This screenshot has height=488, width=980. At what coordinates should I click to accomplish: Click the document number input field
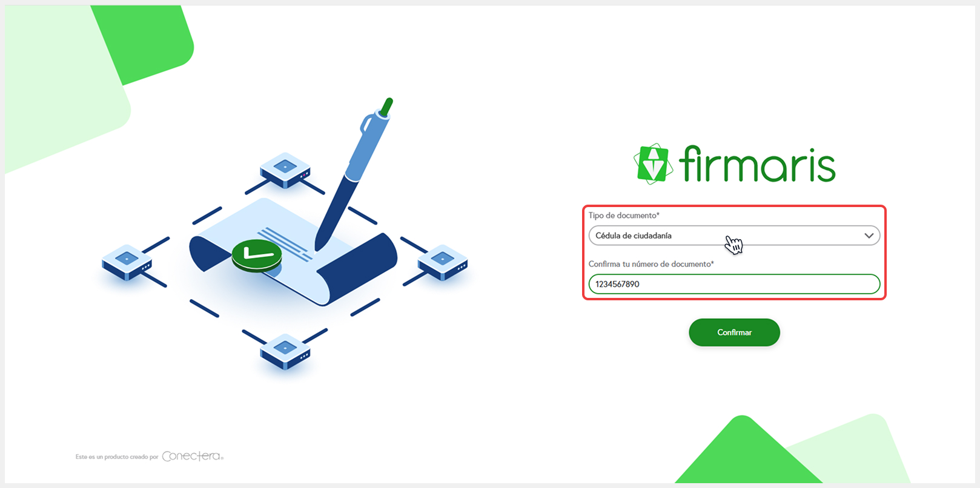pos(734,284)
